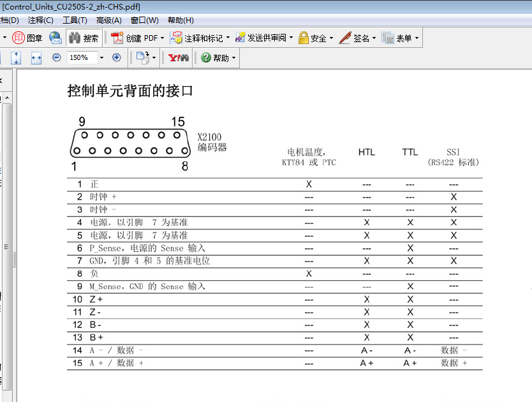Image resolution: width=532 pixels, height=402 pixels.
Task: Click the heading 控制单元背面的接口
Action: pos(130,91)
